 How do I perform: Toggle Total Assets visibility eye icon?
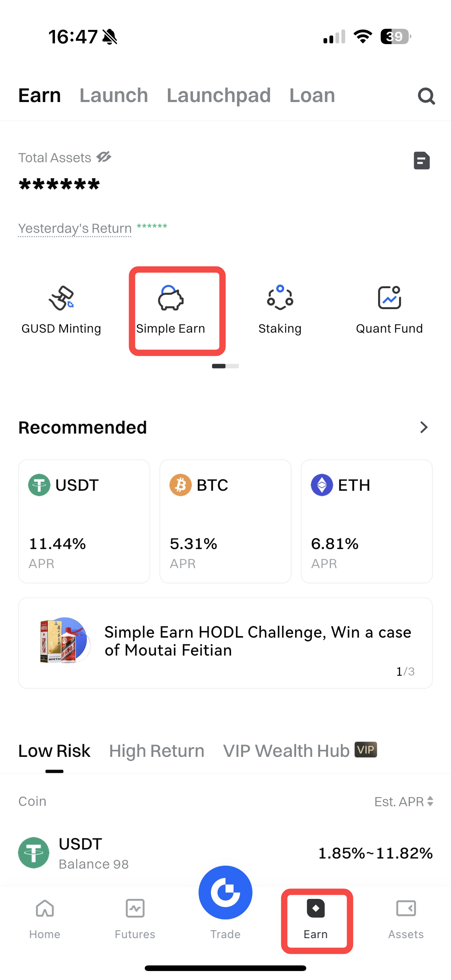[x=104, y=157]
